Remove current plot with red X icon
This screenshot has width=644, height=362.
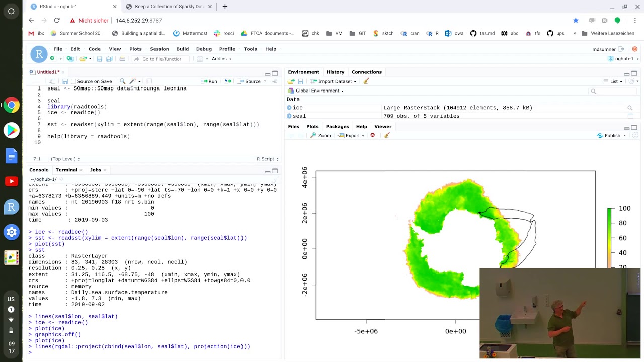[x=372, y=135]
